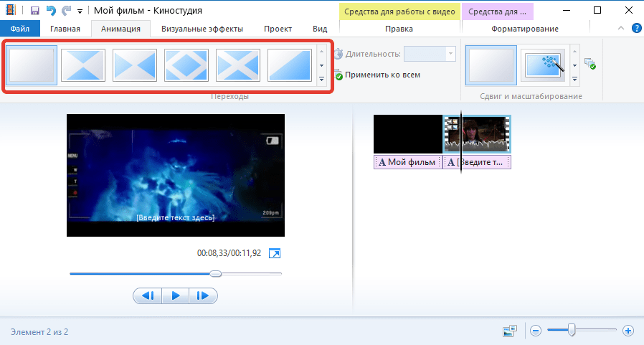
Task: Open Help with the question mark icon
Action: 637,29
